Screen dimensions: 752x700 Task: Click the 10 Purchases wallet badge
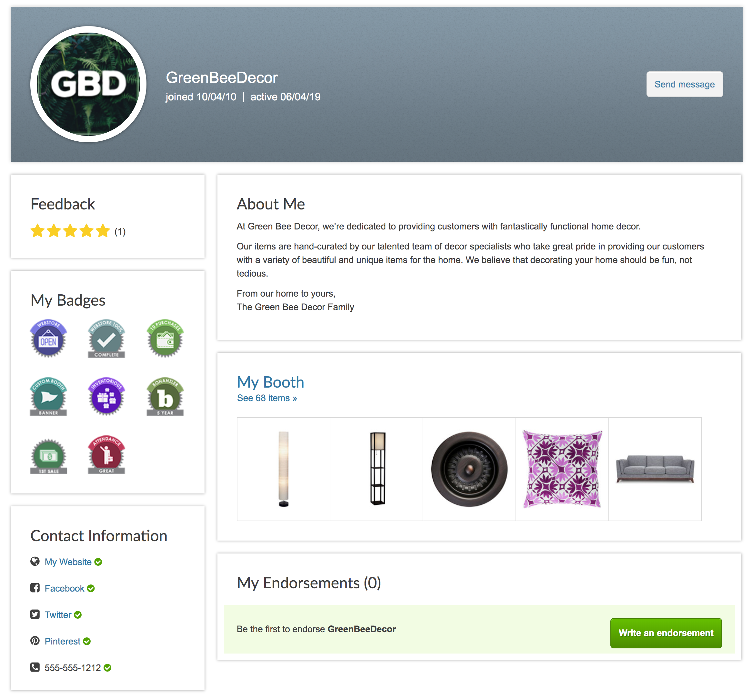click(x=165, y=338)
